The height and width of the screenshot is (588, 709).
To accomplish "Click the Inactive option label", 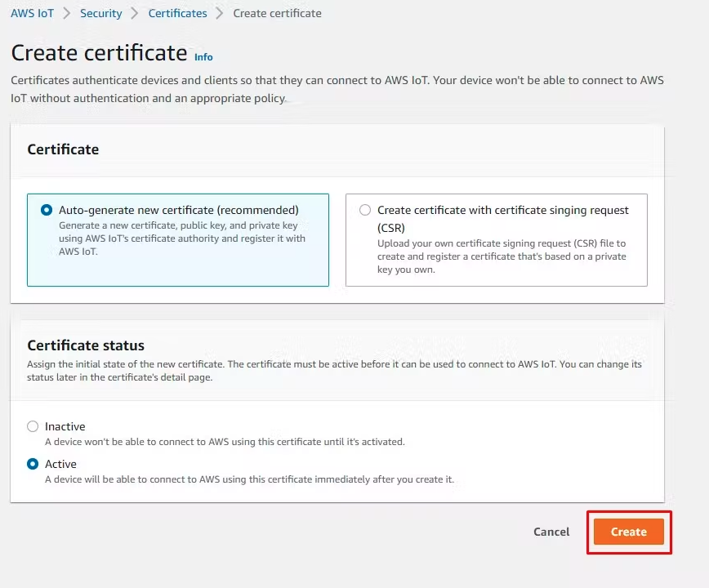I will pyautogui.click(x=65, y=426).
